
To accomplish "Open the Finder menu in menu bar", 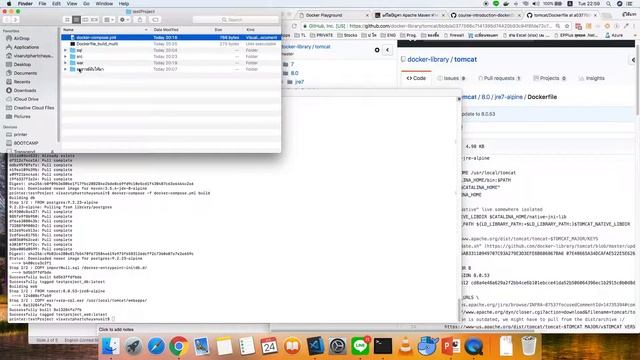I will (25, 4).
